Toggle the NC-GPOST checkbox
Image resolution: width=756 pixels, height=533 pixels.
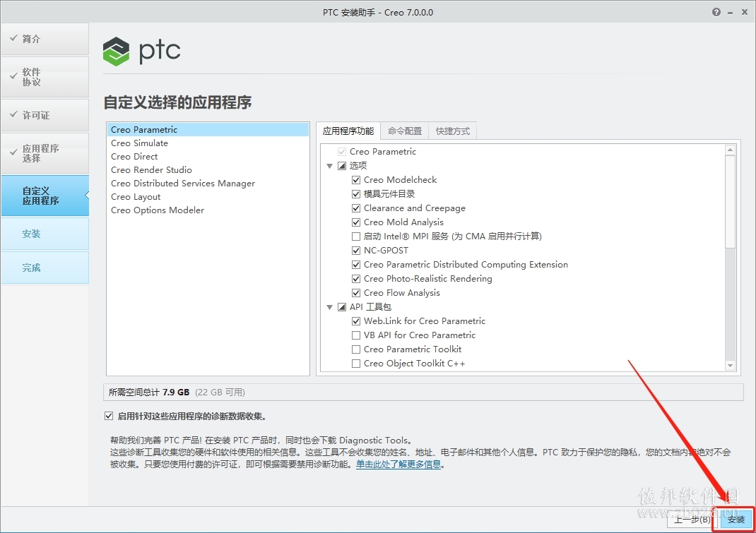[356, 251]
